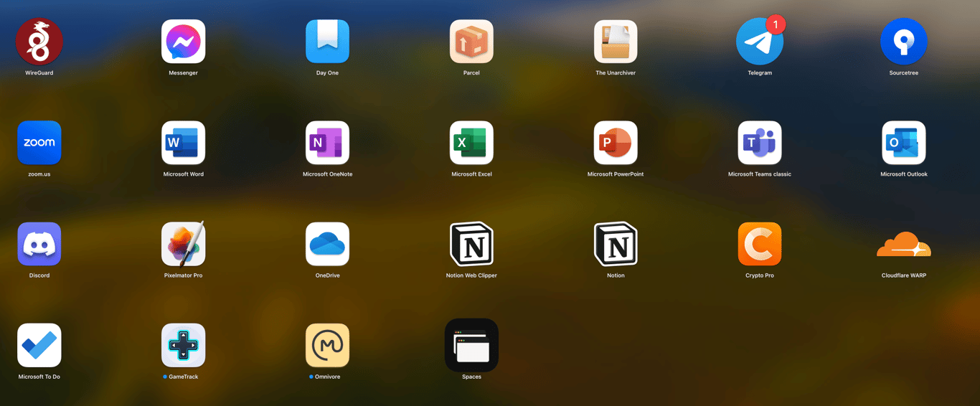This screenshot has height=406, width=980.
Task: Open Microsoft Outlook icon
Action: coord(904,143)
